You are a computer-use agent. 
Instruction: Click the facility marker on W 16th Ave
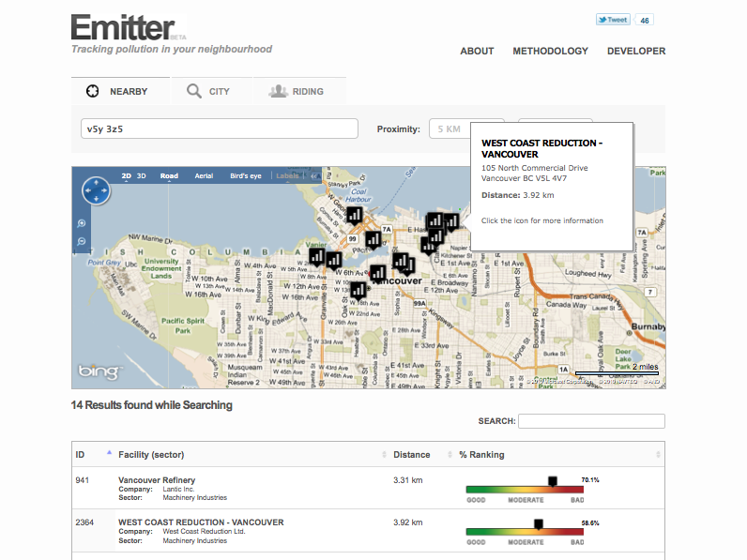pyautogui.click(x=358, y=291)
